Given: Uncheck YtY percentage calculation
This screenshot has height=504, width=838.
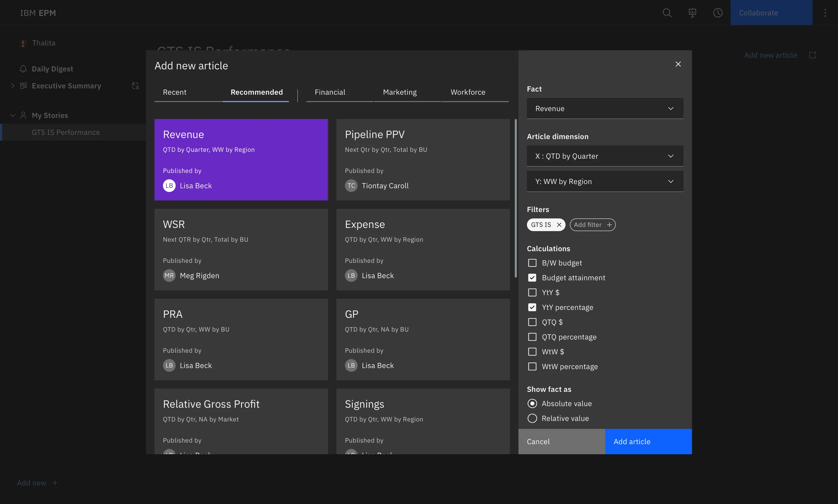Looking at the screenshot, I should click(x=532, y=307).
